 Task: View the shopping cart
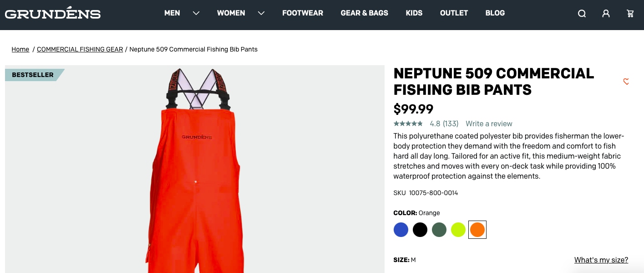[x=630, y=14]
